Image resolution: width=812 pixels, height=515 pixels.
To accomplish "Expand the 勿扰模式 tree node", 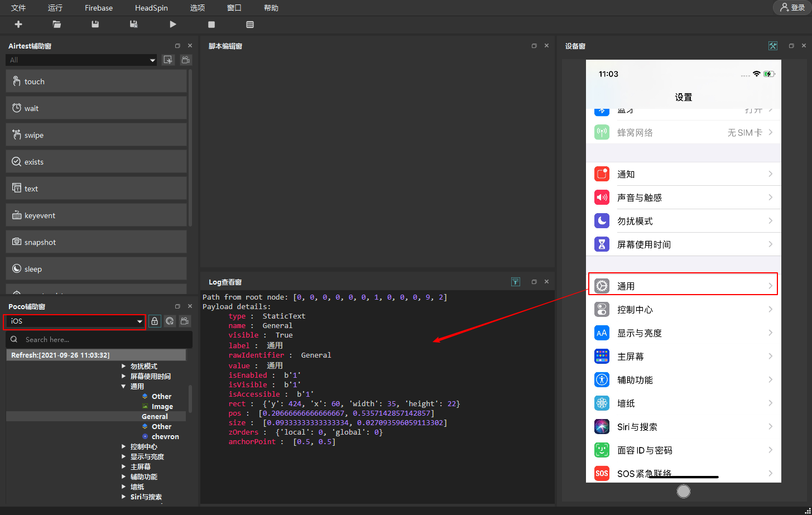I will click(124, 367).
